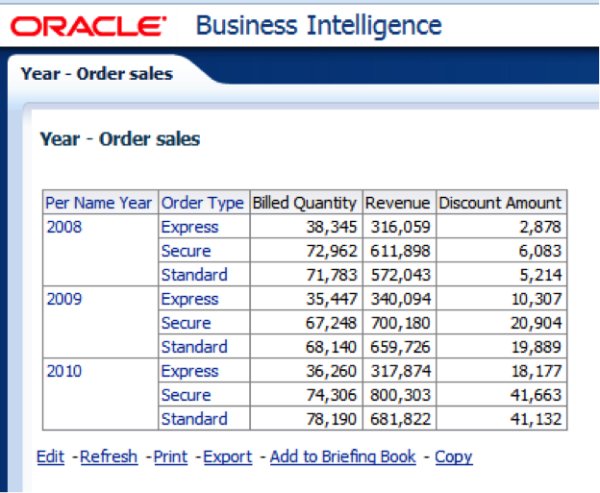600x493 pixels.
Task: Select the Discount Amount column header
Action: pyautogui.click(x=500, y=203)
